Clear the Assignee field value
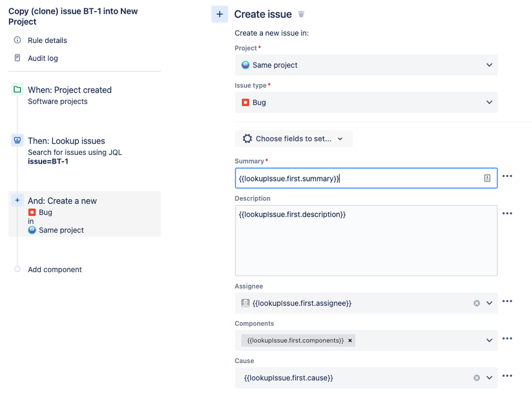Image resolution: width=532 pixels, height=394 pixels. (x=477, y=303)
